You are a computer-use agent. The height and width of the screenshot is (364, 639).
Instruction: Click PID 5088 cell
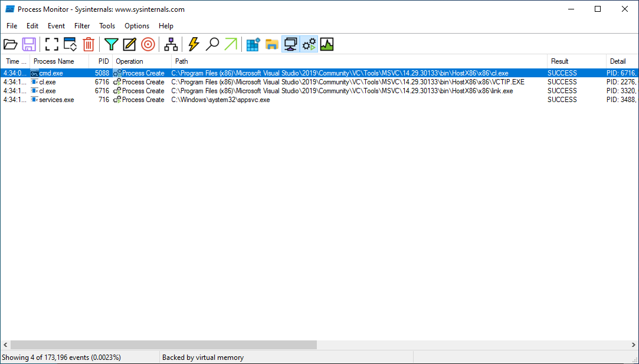(102, 73)
